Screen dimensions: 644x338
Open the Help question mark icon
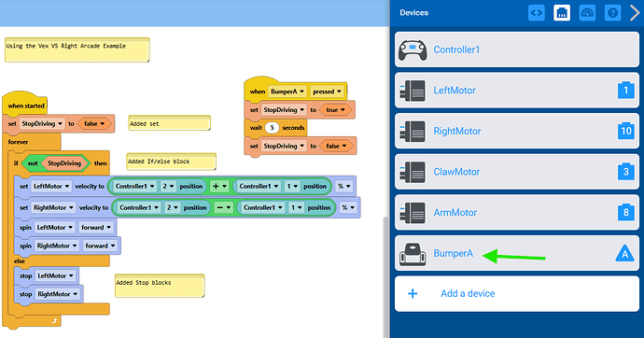click(612, 13)
